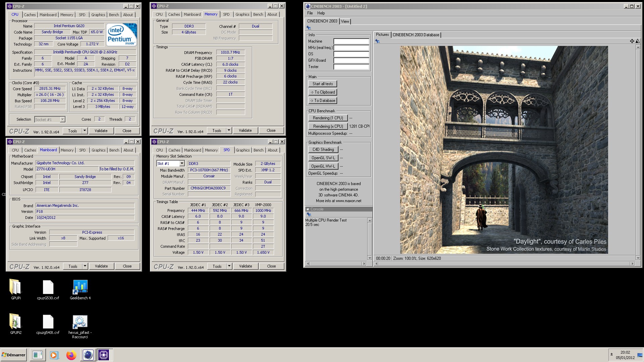Image resolution: width=644 pixels, height=362 pixels.
Task: Launch the Geekbench 4 desktop shortcut
Action: (80, 287)
